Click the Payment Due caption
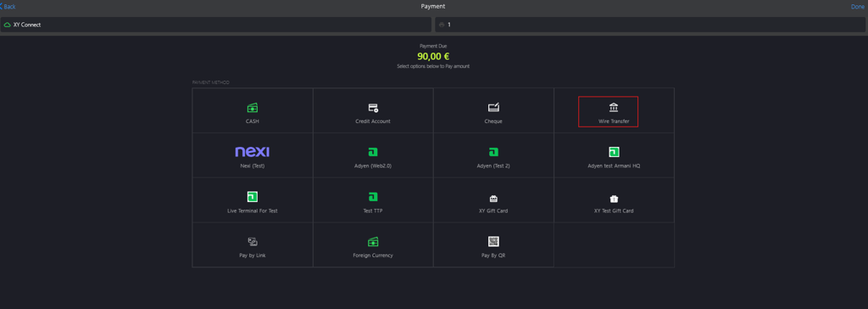868x309 pixels. click(433, 46)
